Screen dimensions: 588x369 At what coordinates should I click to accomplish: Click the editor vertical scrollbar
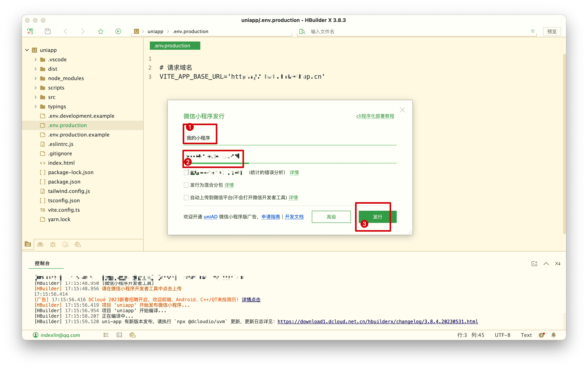[564, 144]
